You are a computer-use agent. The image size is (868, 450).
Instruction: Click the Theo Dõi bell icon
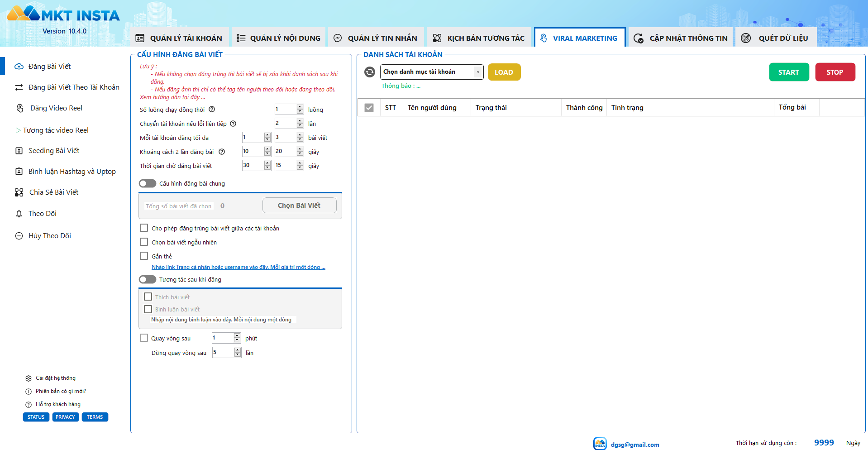point(19,214)
